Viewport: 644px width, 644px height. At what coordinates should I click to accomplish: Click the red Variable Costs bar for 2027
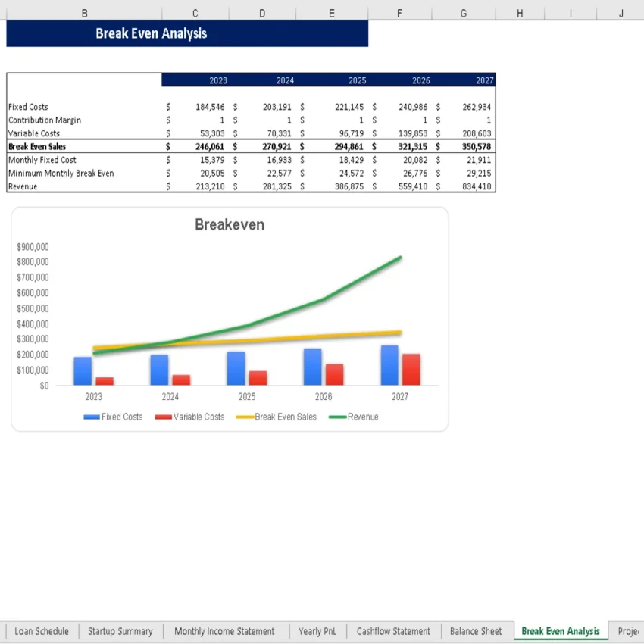pos(413,367)
